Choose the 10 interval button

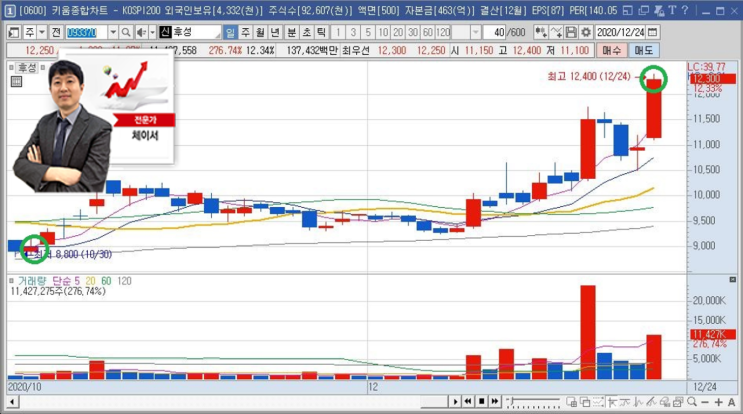pos(383,32)
